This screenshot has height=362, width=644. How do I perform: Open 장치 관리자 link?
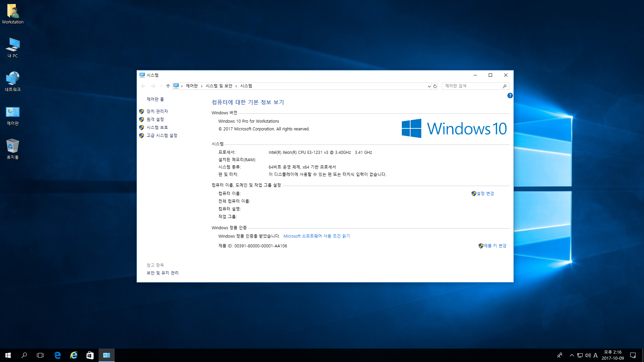pyautogui.click(x=157, y=111)
